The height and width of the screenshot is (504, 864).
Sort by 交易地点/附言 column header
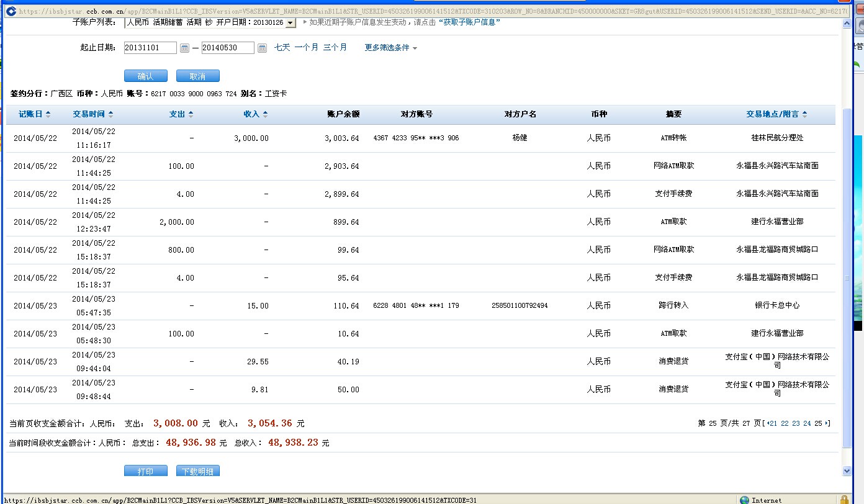click(776, 114)
